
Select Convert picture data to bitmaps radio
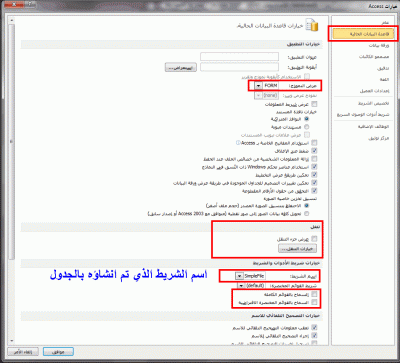tap(307, 214)
